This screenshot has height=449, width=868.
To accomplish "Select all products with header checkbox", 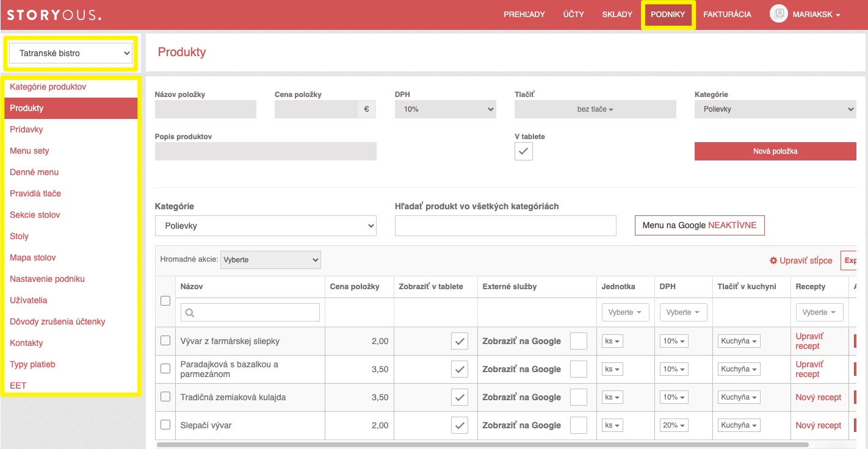I will [165, 300].
